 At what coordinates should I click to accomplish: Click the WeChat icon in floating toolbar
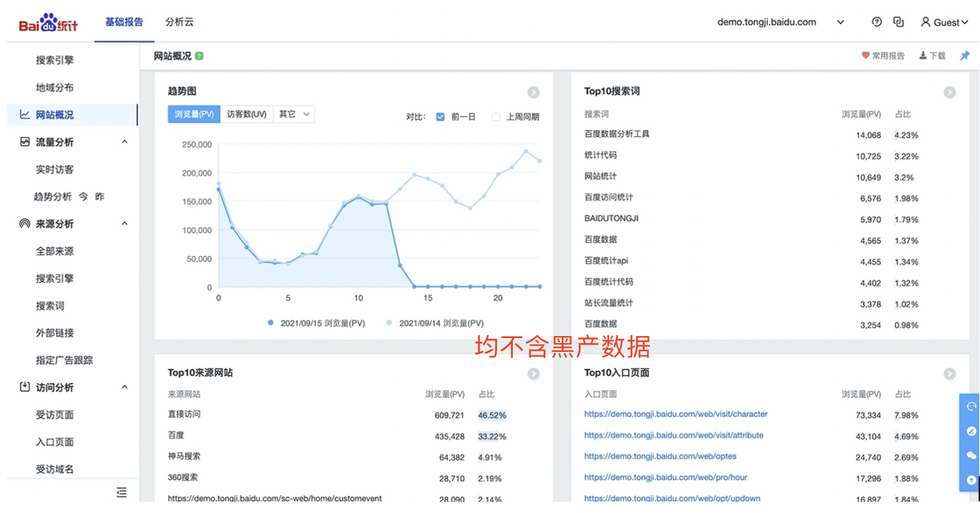(x=972, y=455)
